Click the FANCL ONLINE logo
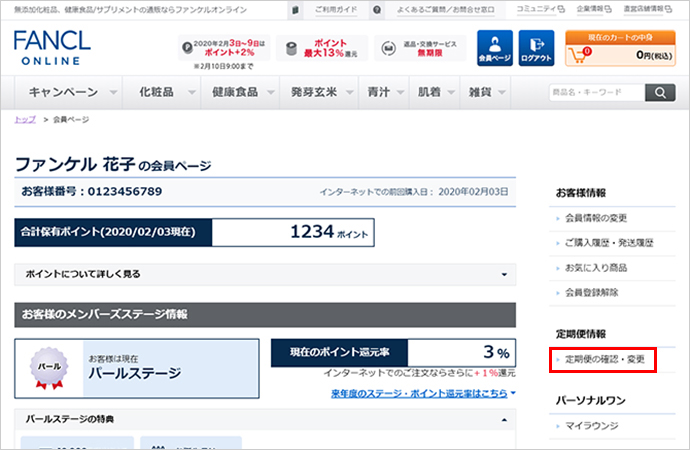Screen dimensions: 690x450 tap(52, 49)
